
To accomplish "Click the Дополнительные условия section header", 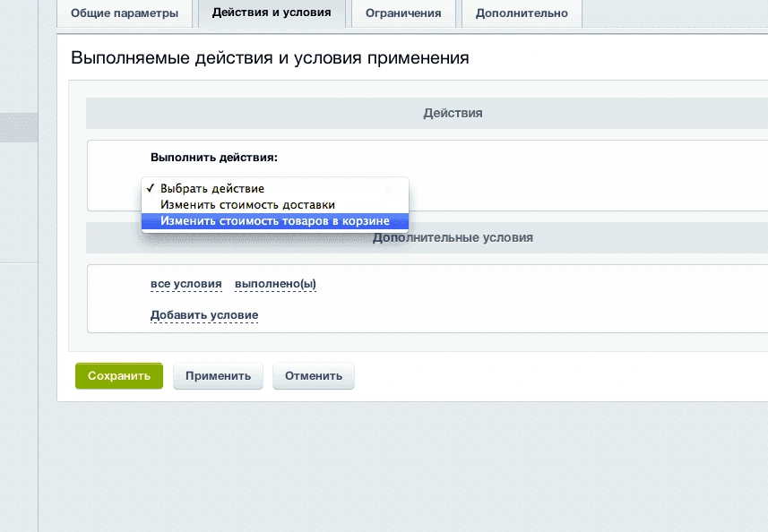I will 453,238.
